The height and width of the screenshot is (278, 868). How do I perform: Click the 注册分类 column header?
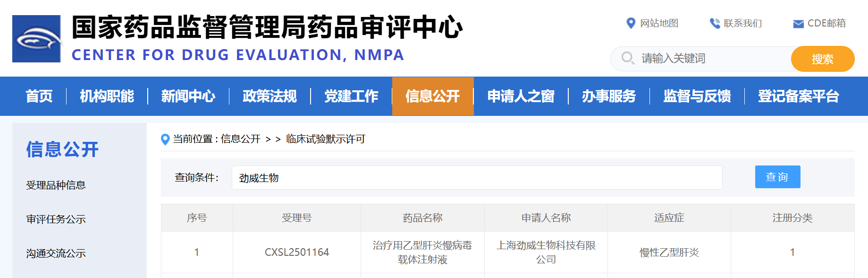pyautogui.click(x=792, y=218)
